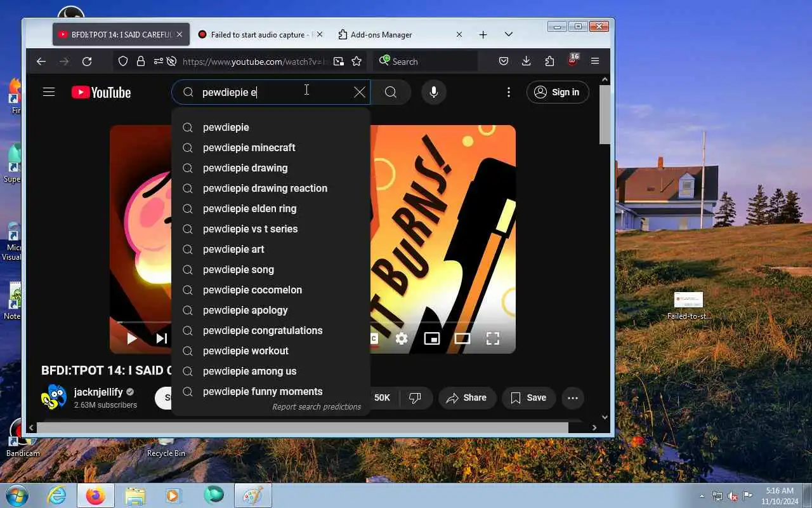Save the video to a playlist

528,398
